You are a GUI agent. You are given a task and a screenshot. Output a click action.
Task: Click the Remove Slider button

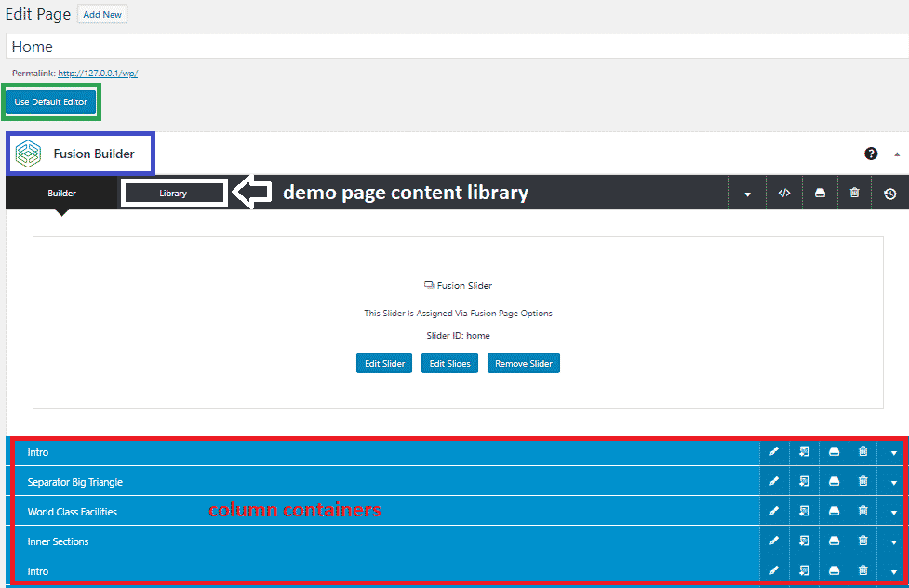click(x=524, y=363)
